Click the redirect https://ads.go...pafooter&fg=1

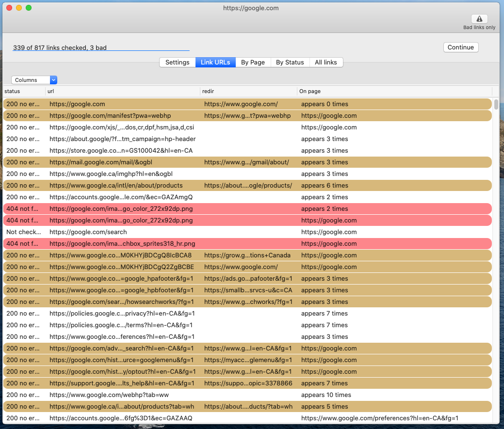248,278
